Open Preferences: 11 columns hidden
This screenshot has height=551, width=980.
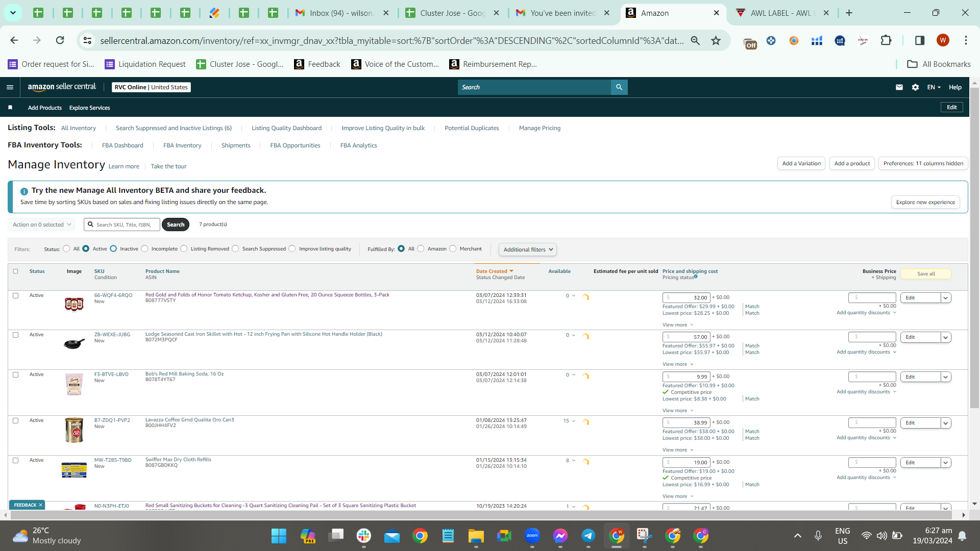pyautogui.click(x=923, y=163)
